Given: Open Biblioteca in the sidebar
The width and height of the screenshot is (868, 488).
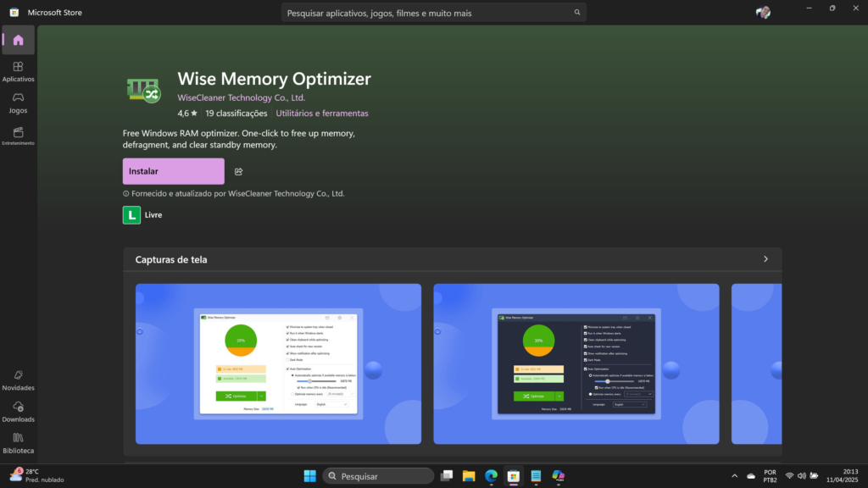Looking at the screenshot, I should pyautogui.click(x=18, y=442).
